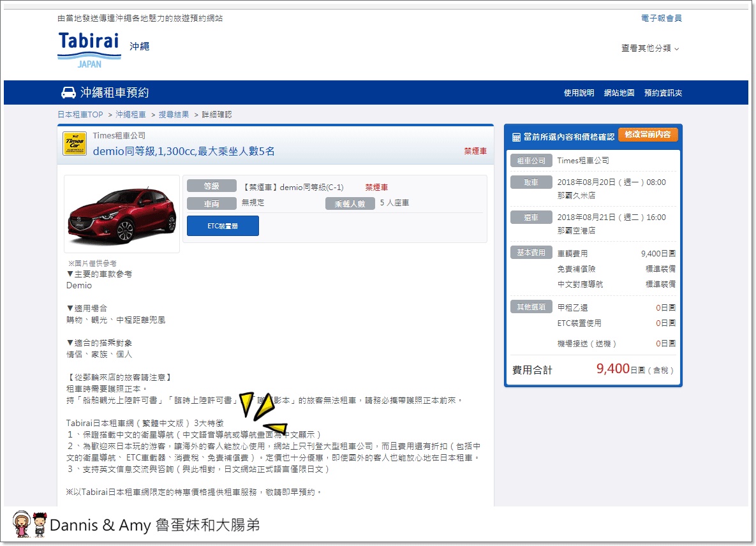
Task: Click the calculator icon in price panel header
Action: (516, 137)
